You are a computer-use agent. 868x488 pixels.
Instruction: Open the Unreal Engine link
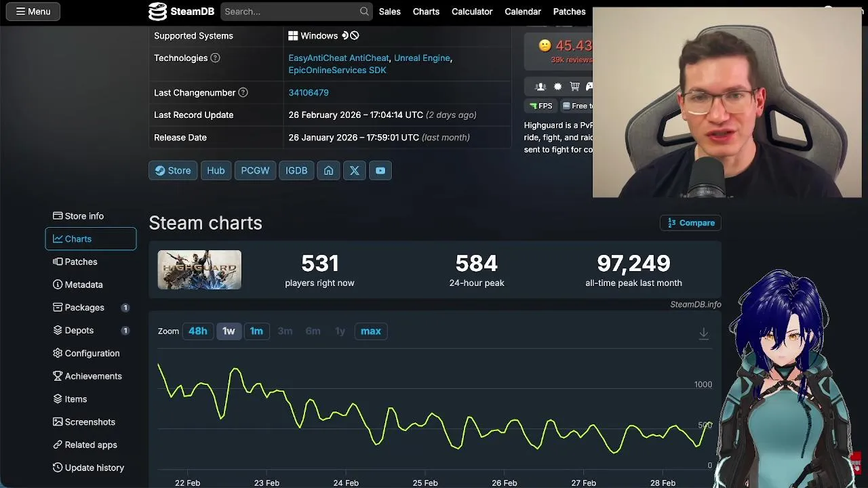pyautogui.click(x=422, y=58)
